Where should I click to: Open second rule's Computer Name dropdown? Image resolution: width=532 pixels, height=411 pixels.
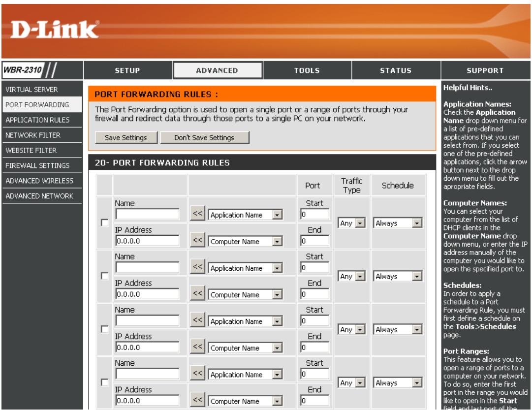(x=245, y=294)
